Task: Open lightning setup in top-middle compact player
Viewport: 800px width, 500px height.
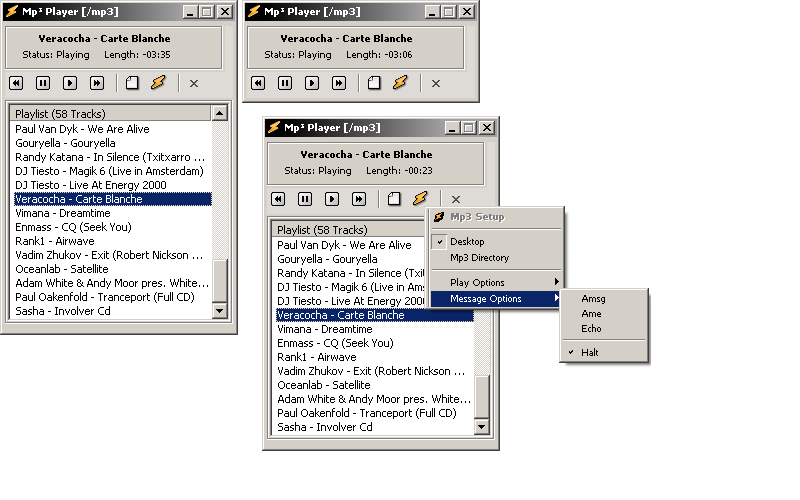Action: tap(401, 82)
